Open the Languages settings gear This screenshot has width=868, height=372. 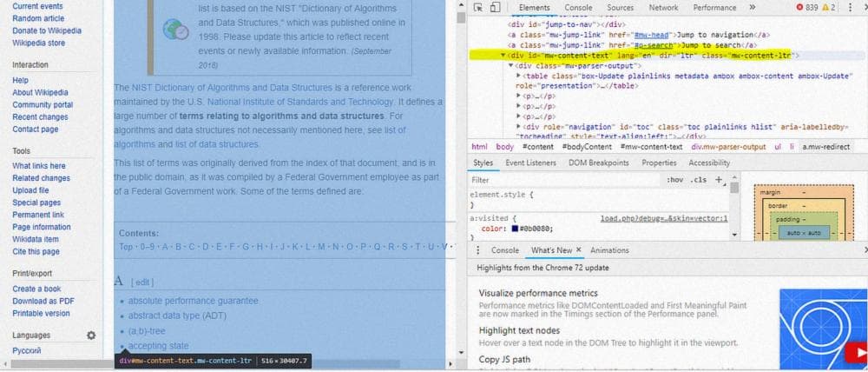tap(91, 335)
